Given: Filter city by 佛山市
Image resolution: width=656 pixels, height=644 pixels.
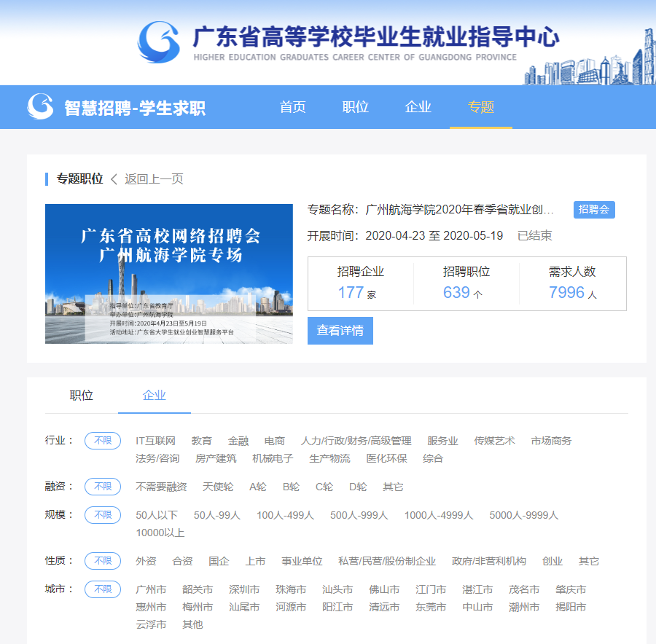Looking at the screenshot, I should 384,589.
